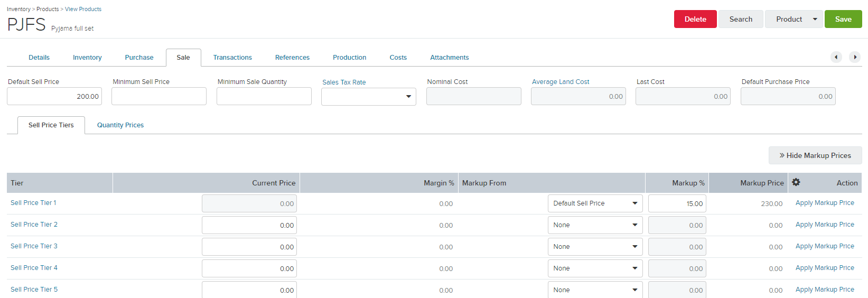
Task: Switch to the Inventory tab
Action: coord(87,58)
